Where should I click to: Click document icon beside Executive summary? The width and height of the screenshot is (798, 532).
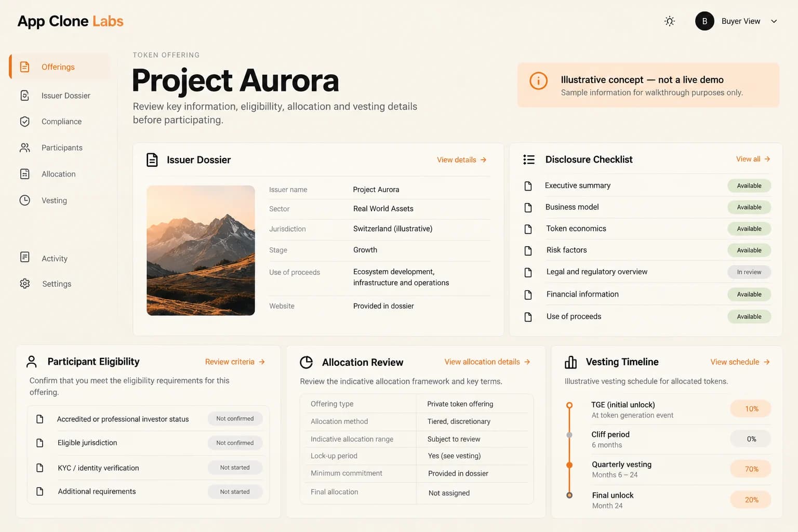[528, 186]
